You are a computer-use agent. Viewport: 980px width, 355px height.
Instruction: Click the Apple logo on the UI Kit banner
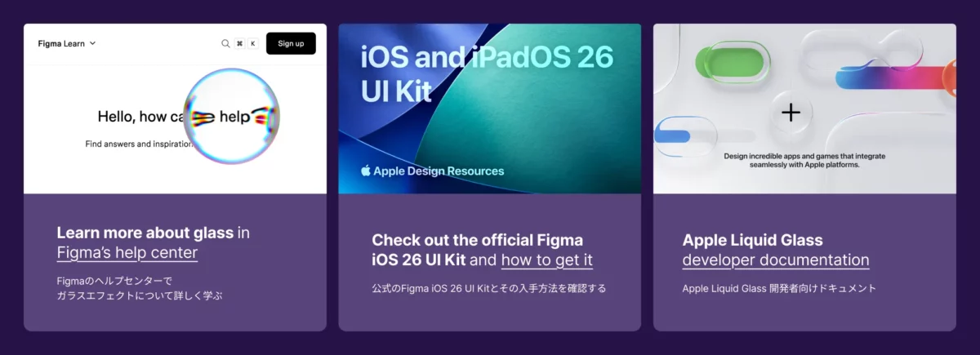(366, 171)
